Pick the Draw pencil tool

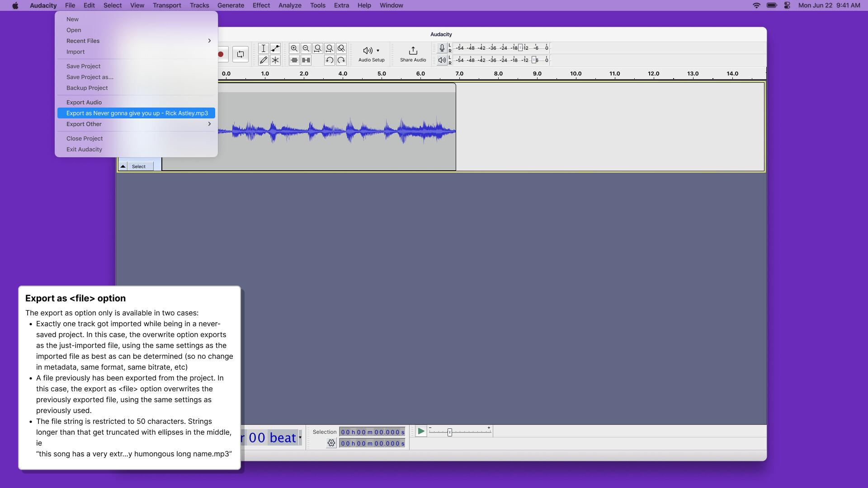(x=264, y=60)
